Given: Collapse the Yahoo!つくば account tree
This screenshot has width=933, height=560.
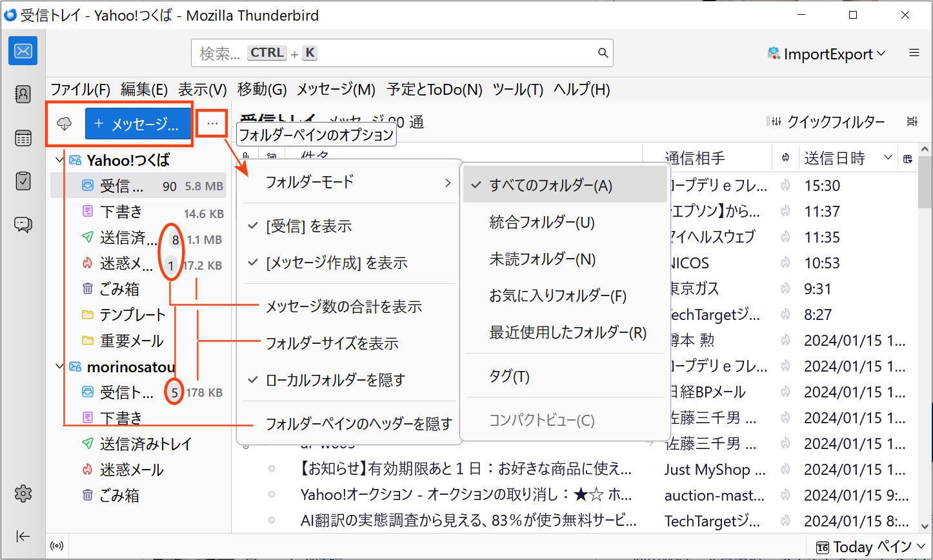Looking at the screenshot, I should click(60, 160).
